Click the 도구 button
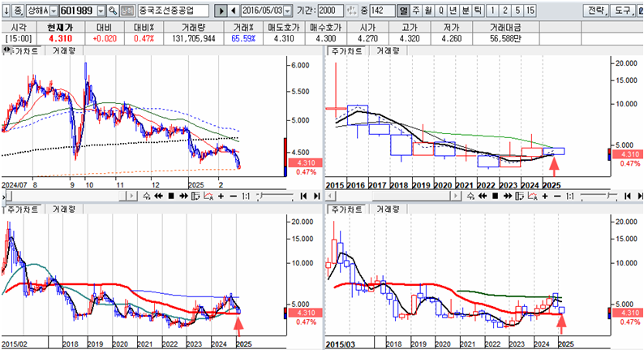This screenshot has width=644, height=350. click(625, 11)
